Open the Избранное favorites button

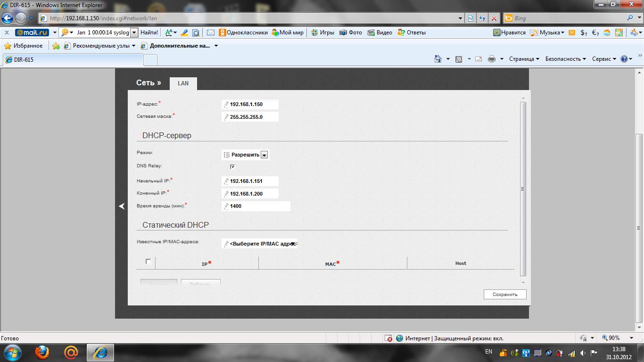pos(24,46)
